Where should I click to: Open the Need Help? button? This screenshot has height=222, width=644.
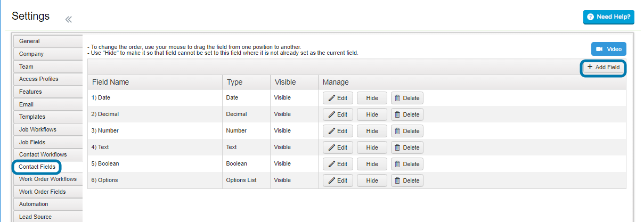point(608,17)
